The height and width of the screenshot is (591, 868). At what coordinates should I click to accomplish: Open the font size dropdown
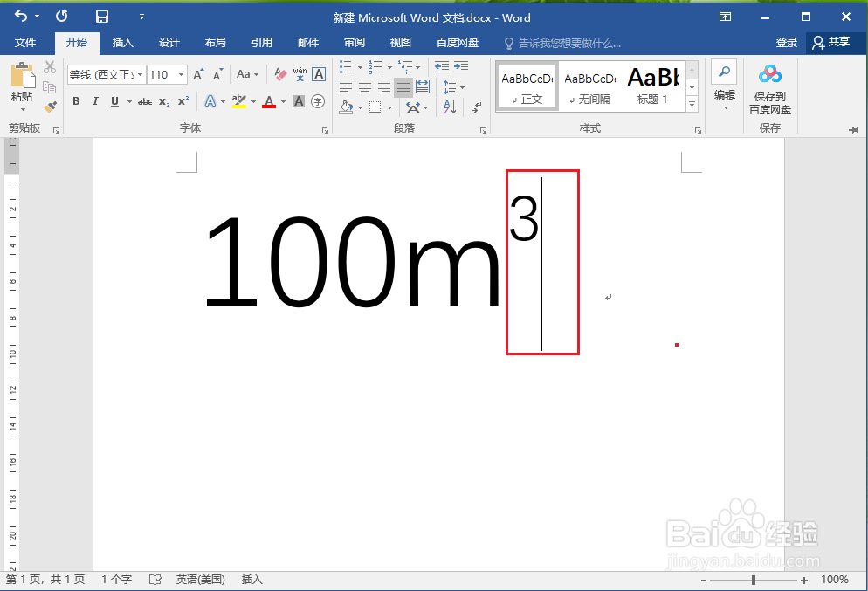(179, 74)
